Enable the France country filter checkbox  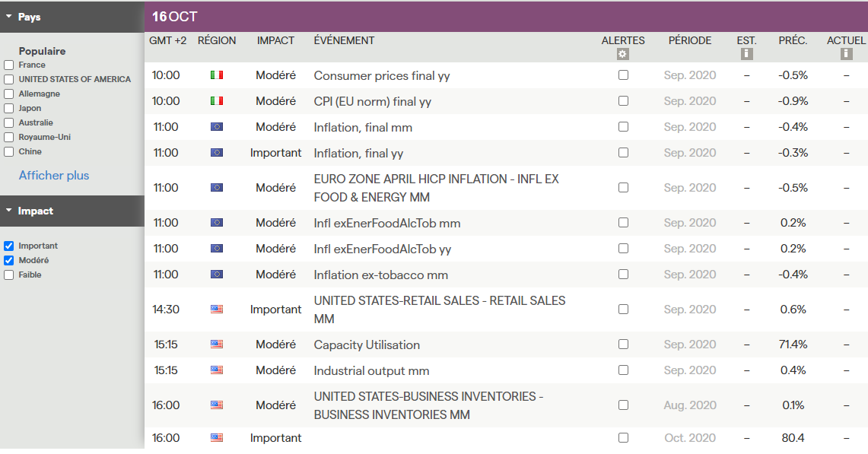click(x=9, y=65)
